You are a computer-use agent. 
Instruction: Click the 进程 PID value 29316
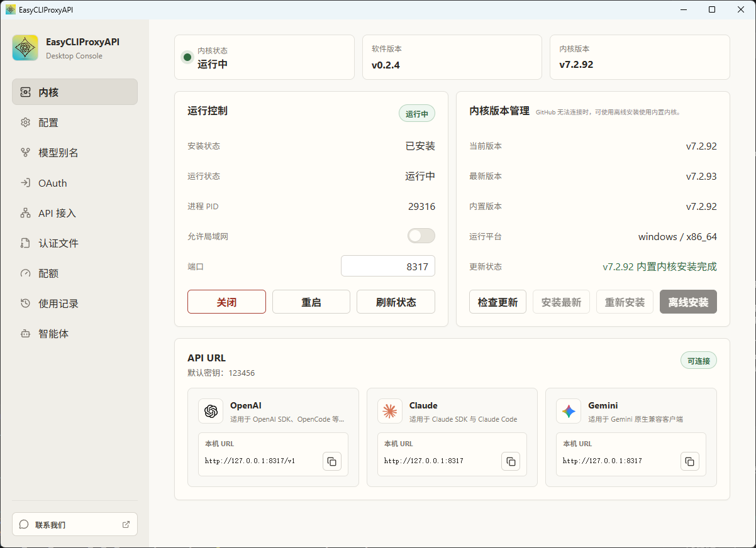(x=421, y=206)
